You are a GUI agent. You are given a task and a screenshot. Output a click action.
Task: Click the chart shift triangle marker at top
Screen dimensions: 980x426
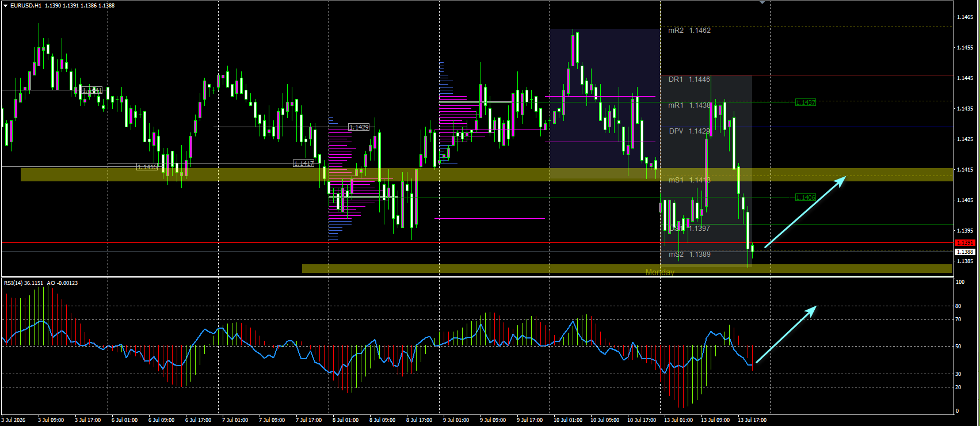pos(762,3)
